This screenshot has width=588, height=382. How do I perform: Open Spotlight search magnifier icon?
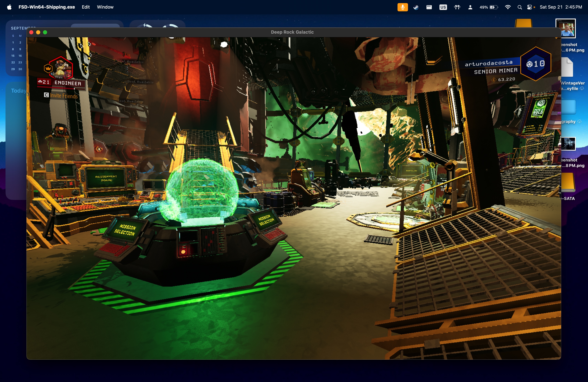click(520, 7)
